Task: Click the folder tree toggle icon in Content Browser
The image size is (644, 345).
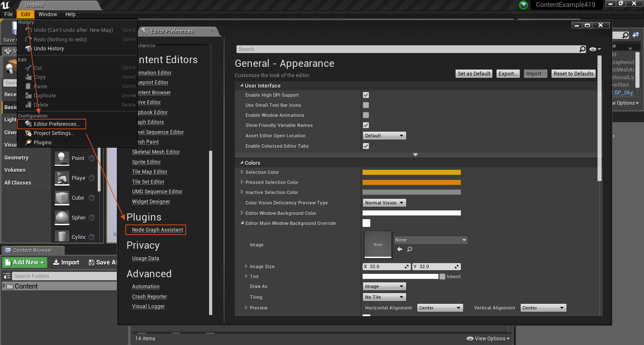Action: point(7,276)
